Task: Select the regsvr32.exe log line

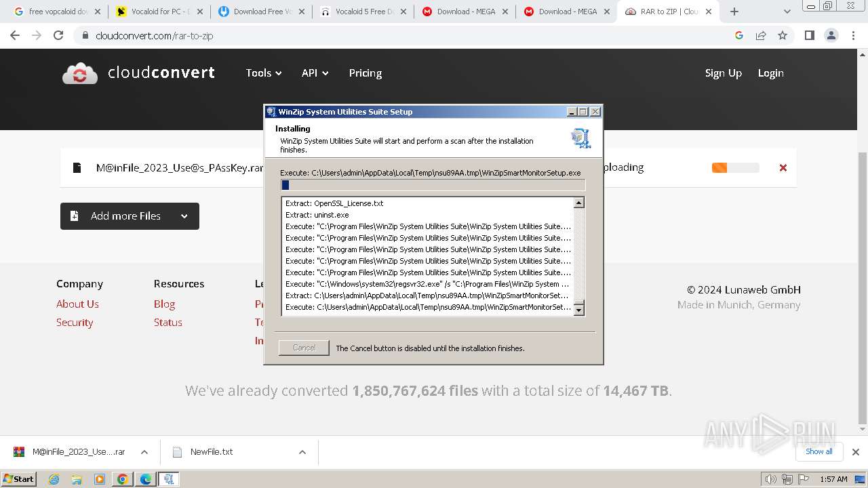Action: (x=427, y=284)
